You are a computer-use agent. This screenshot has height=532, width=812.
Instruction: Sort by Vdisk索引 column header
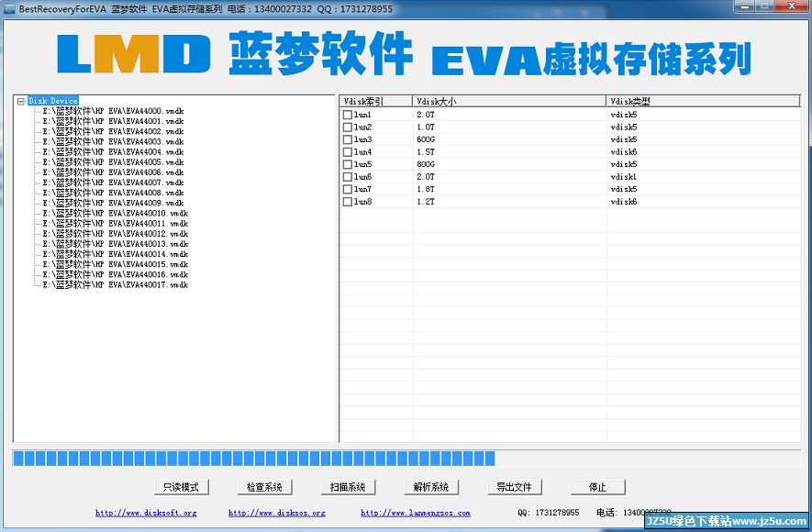(376, 102)
